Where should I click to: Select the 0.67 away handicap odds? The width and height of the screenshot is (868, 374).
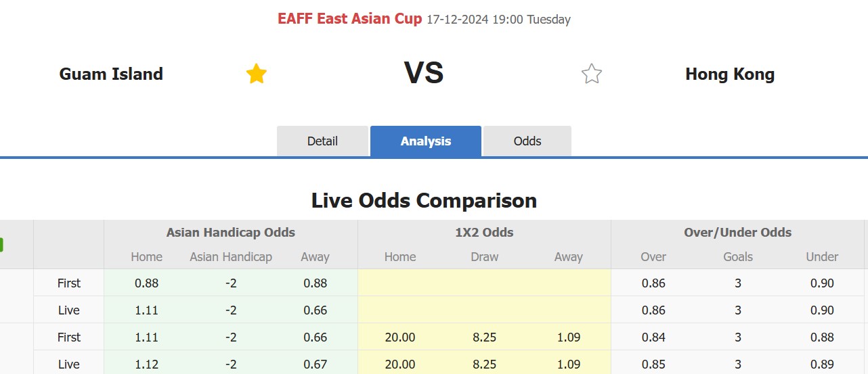pos(315,365)
